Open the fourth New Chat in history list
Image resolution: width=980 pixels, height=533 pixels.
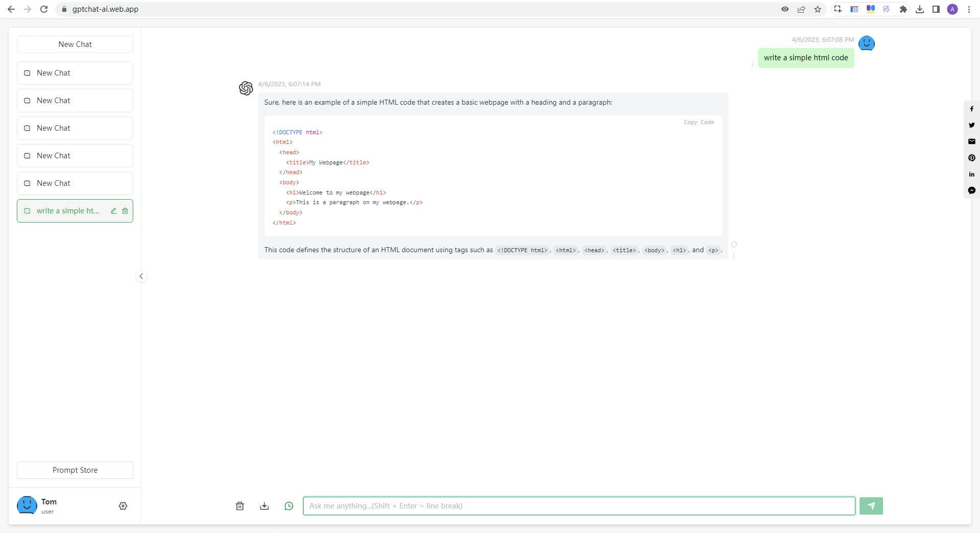[x=75, y=156]
